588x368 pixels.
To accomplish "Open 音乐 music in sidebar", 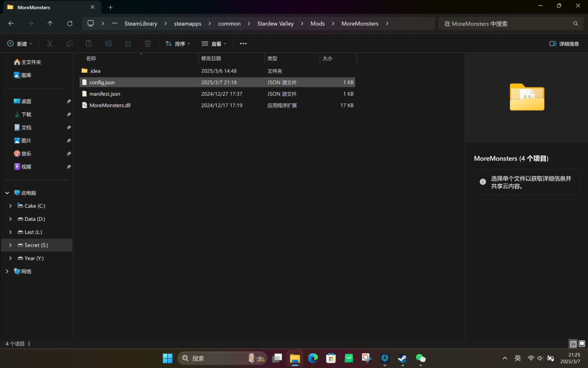I will point(23,154).
